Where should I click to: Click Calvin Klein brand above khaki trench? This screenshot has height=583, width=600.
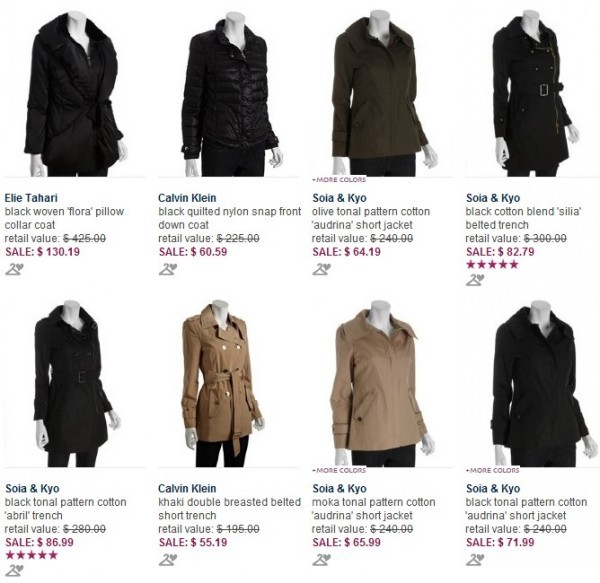187,488
